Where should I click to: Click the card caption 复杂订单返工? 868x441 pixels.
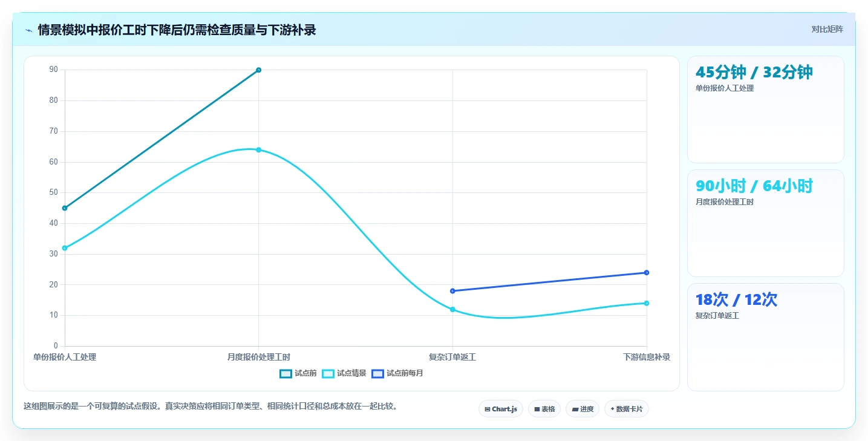(717, 316)
